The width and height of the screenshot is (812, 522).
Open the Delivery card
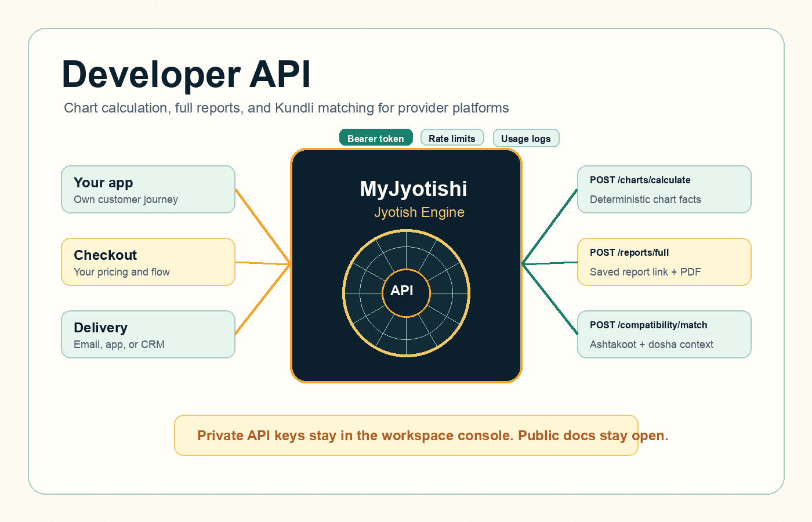148,335
